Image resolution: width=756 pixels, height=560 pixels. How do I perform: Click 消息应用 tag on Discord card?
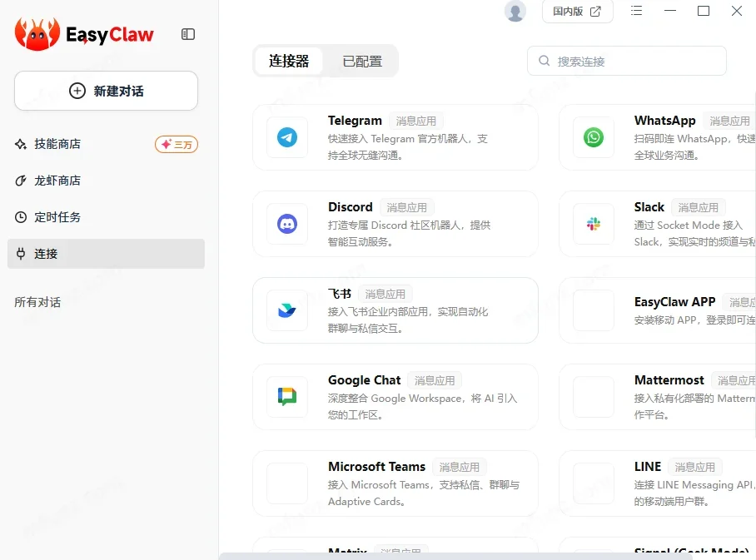(x=406, y=208)
